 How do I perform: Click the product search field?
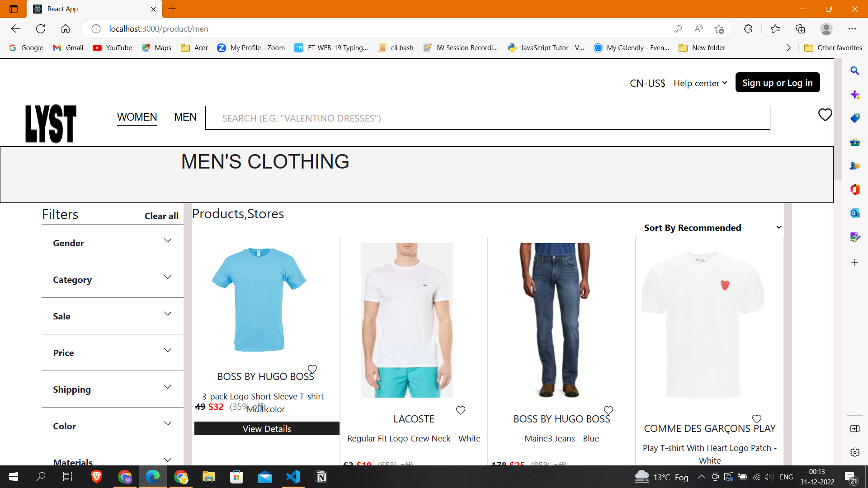[x=488, y=118]
